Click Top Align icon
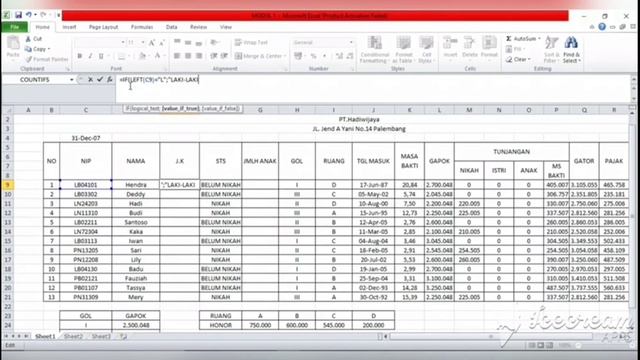640x360 pixels. [177, 42]
